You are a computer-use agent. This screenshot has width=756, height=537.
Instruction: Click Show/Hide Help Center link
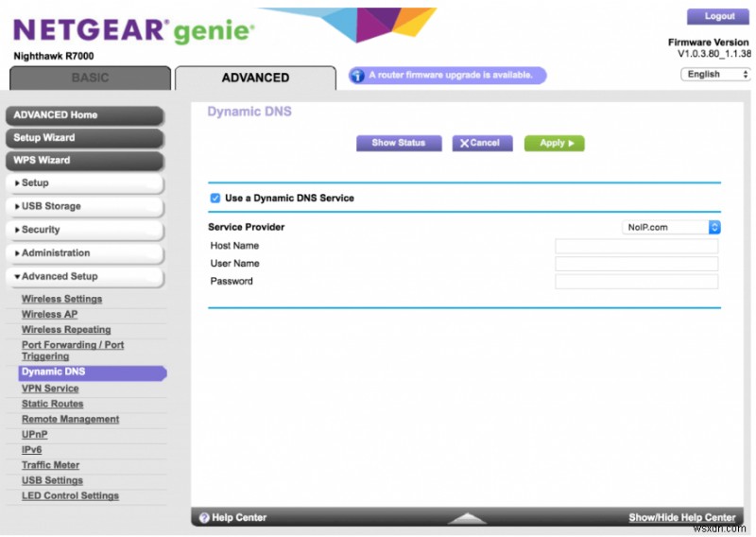681,518
